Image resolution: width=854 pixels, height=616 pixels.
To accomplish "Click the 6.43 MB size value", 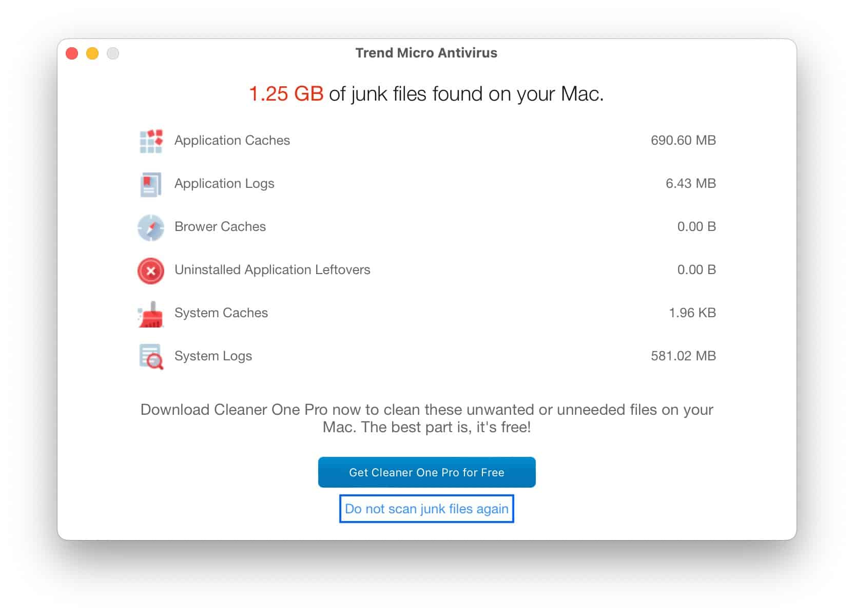I will [x=691, y=183].
